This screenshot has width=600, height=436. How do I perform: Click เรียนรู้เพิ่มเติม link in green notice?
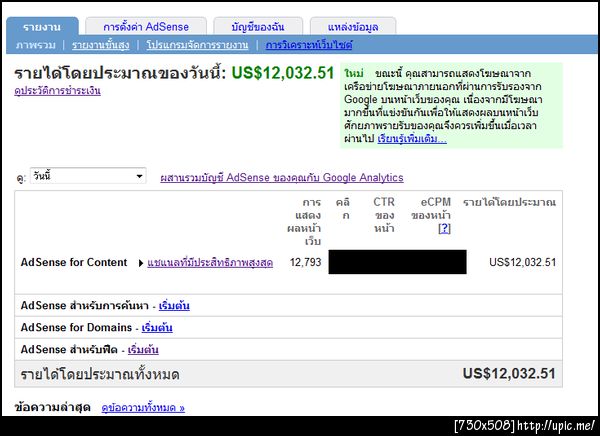coord(412,139)
